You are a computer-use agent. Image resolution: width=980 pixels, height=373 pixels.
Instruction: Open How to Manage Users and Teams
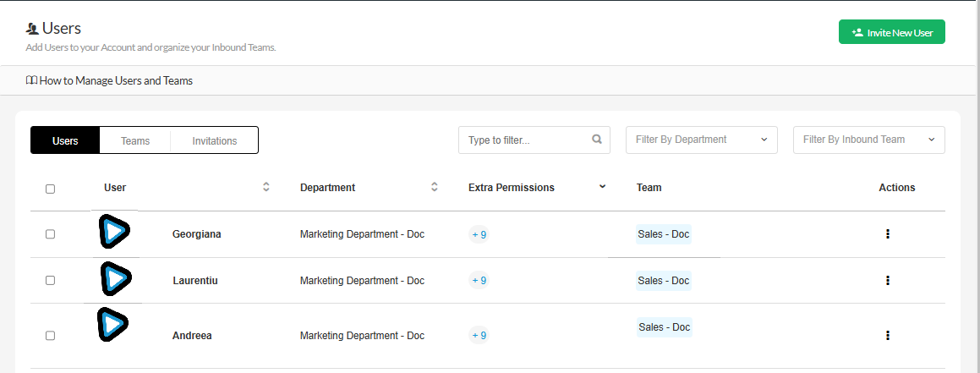109,81
